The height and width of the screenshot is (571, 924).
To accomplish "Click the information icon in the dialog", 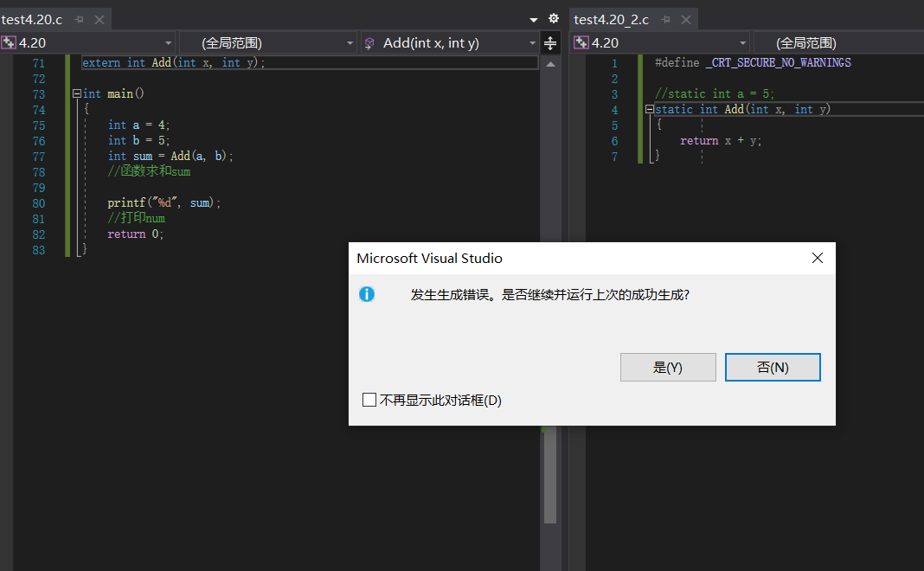I will [367, 294].
